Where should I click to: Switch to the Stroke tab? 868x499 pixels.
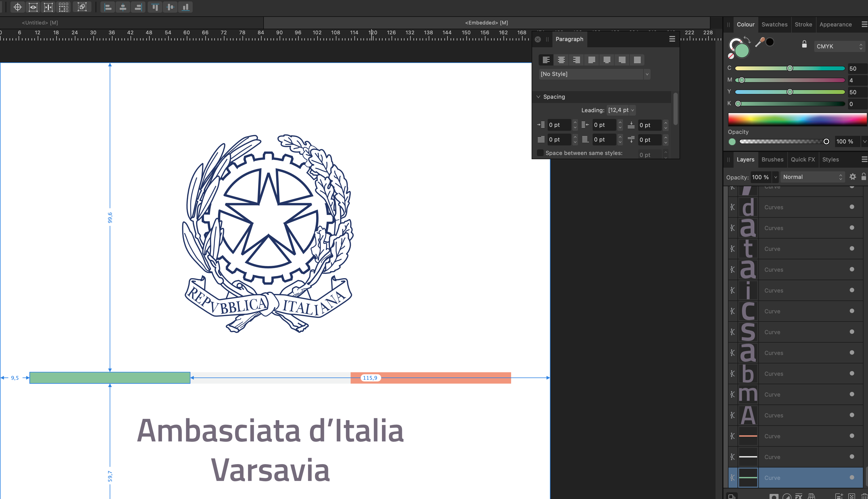(803, 24)
